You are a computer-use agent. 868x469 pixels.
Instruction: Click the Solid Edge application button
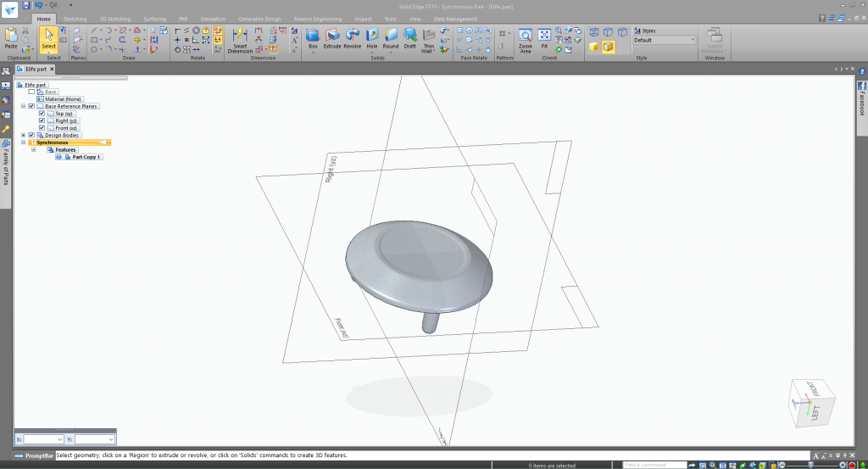pos(10,8)
